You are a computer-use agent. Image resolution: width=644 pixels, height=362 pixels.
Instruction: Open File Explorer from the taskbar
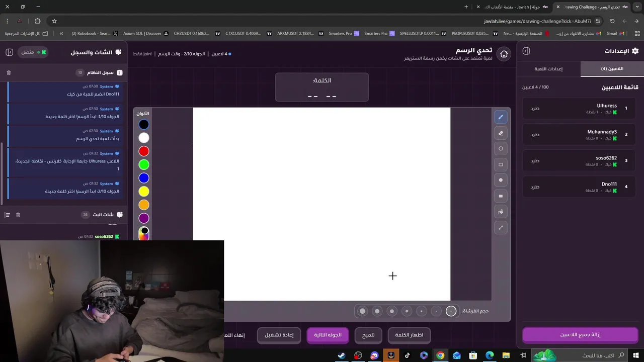[506, 355]
